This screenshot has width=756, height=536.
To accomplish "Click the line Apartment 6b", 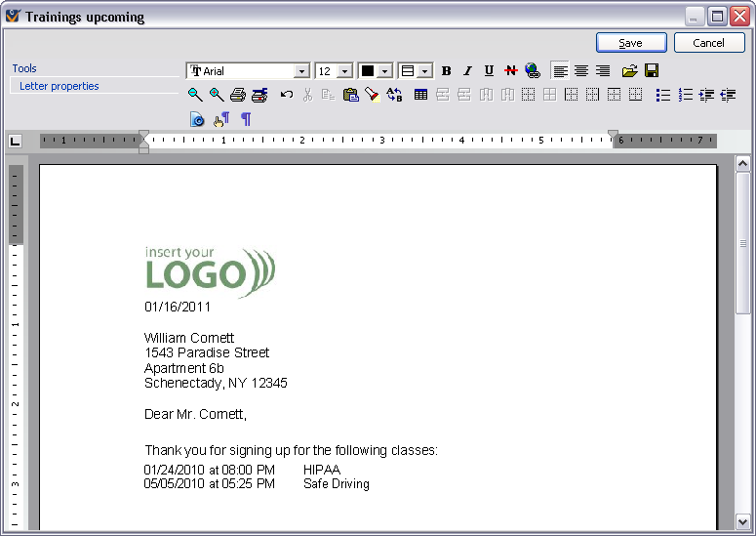I will point(184,368).
